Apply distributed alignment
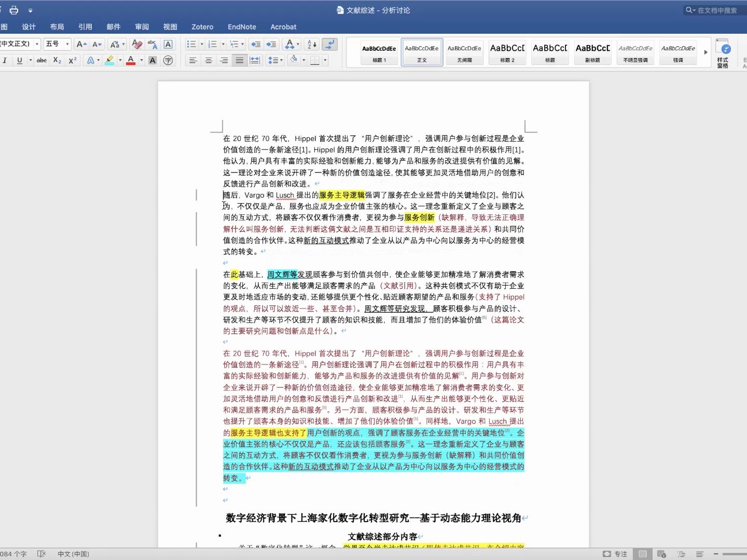 tap(255, 60)
